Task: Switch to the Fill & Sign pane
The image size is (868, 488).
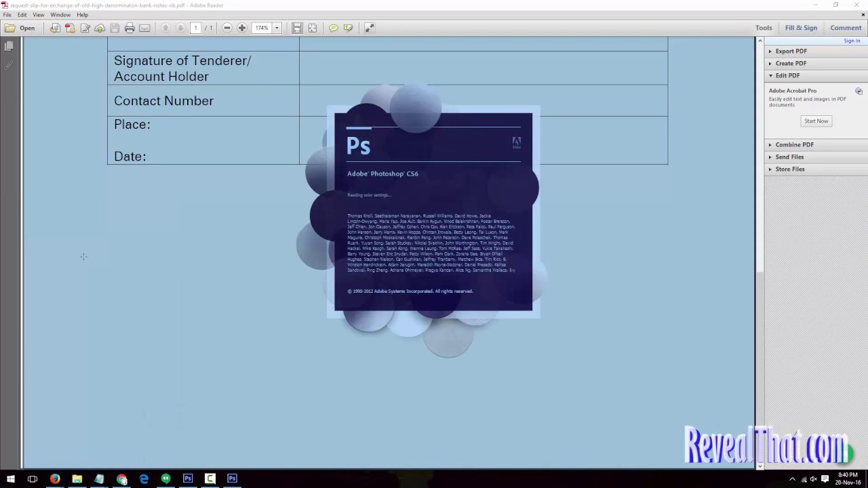Action: click(801, 28)
